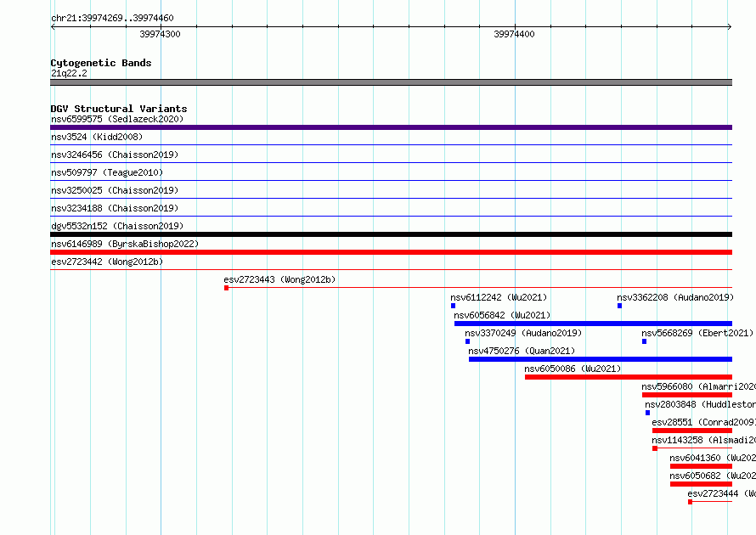The image size is (756, 535).
Task: Open variant nsv6050682 label
Action: (713, 476)
